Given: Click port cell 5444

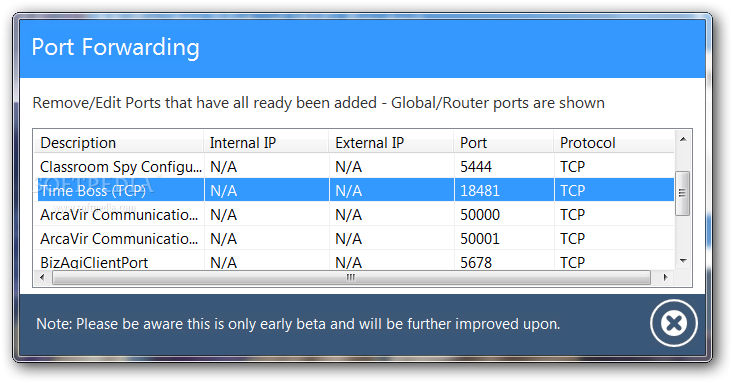Looking at the screenshot, I should point(476,167).
